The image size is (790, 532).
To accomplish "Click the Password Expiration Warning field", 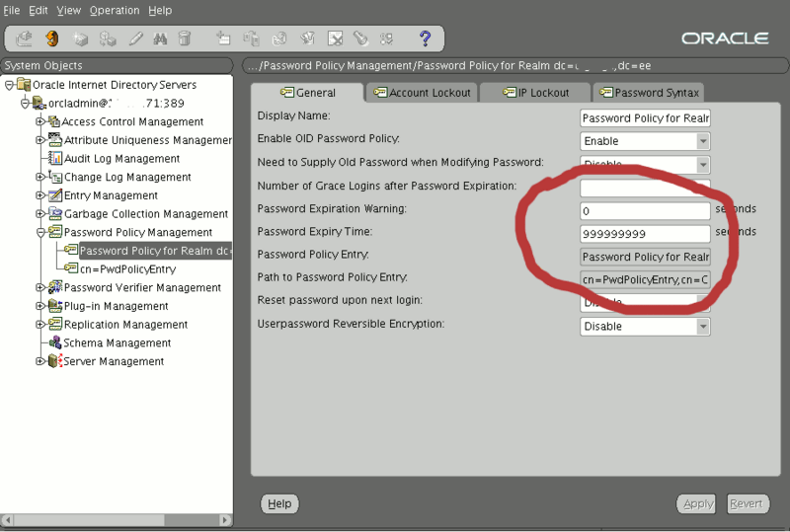I will click(645, 210).
